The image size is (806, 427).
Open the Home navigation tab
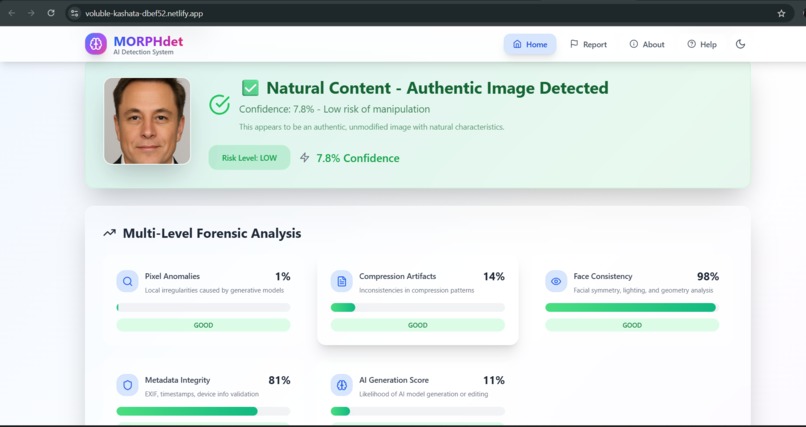(x=530, y=44)
